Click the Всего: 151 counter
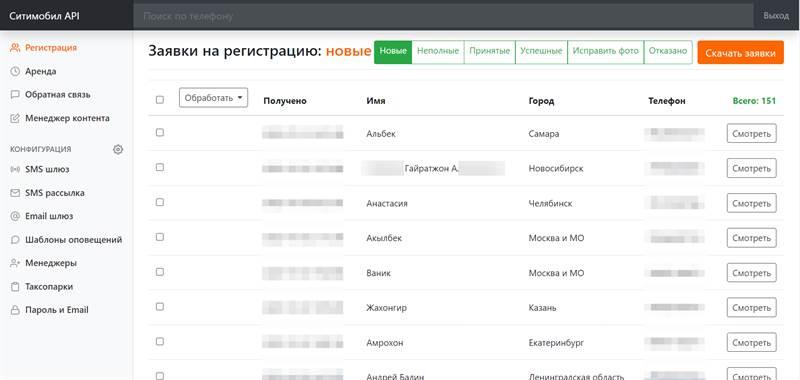800x380 pixels. coord(754,101)
